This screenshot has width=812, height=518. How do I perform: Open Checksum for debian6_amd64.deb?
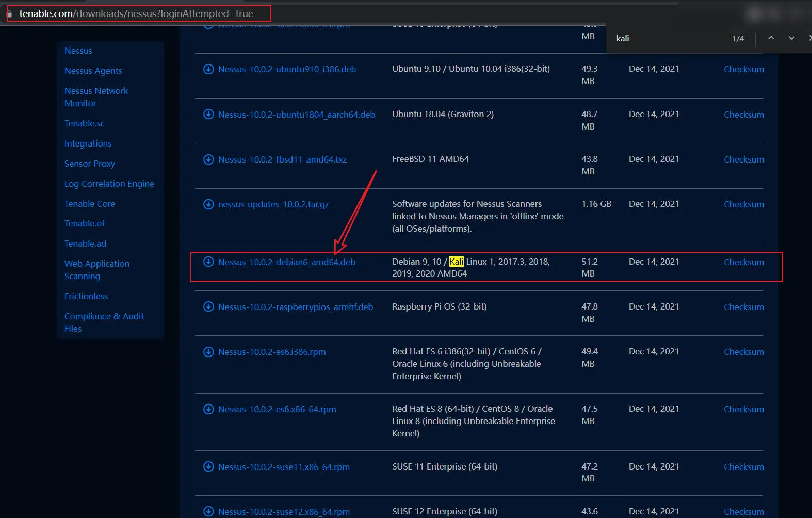pyautogui.click(x=743, y=262)
